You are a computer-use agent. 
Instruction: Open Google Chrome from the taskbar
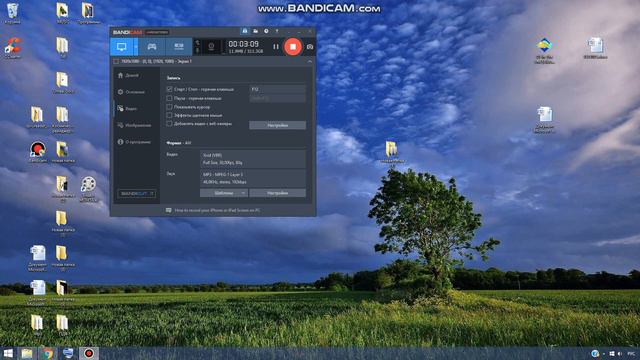[x=48, y=353]
